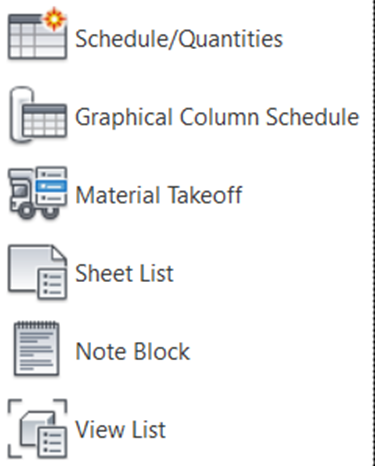Click the word Column in the Graphical Column Schedule label
The width and height of the screenshot is (375, 466).
219,117
